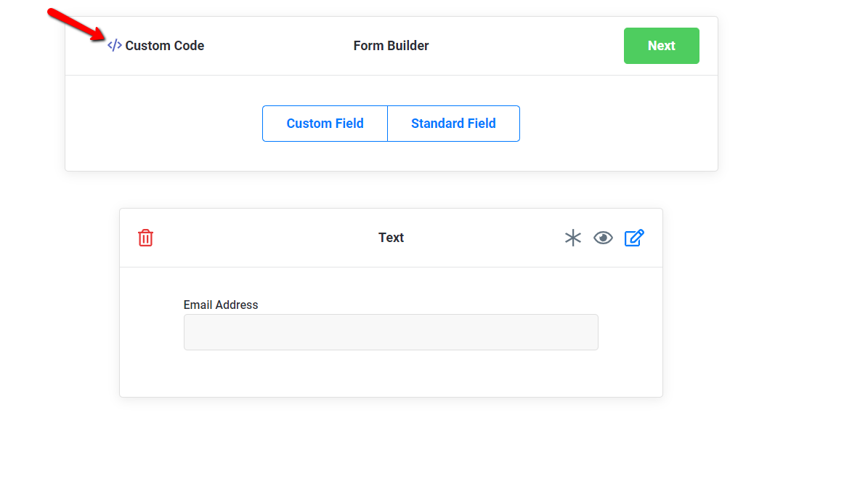Delete the Text field using trash icon
The height and width of the screenshot is (503, 868).
point(145,238)
